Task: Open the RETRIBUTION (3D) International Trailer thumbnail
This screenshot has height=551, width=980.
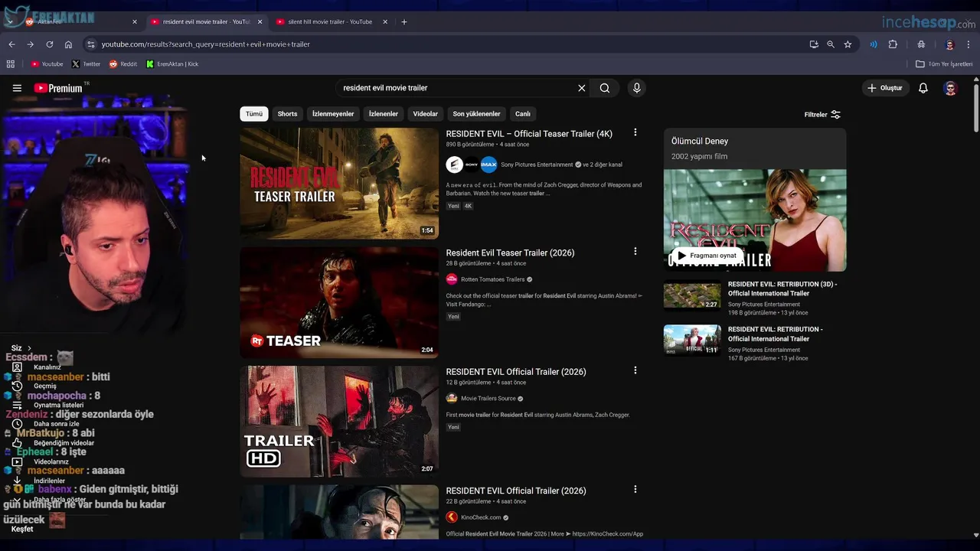Action: coord(692,296)
